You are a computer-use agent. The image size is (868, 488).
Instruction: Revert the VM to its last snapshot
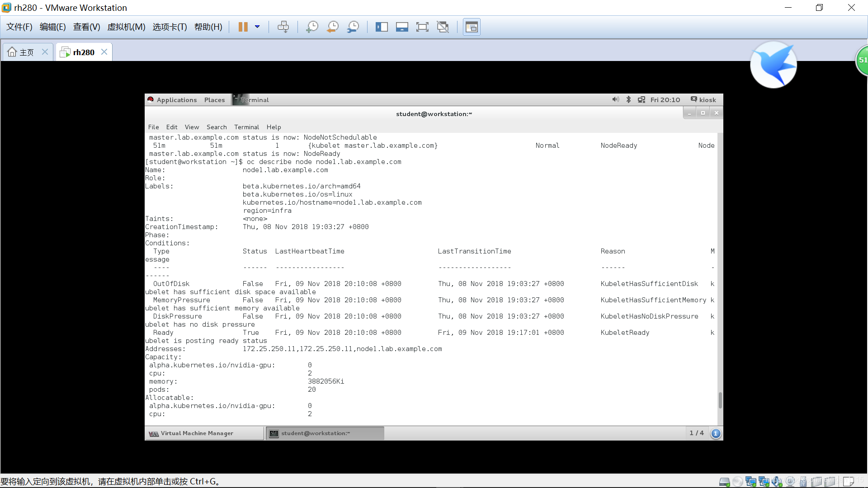coord(333,27)
